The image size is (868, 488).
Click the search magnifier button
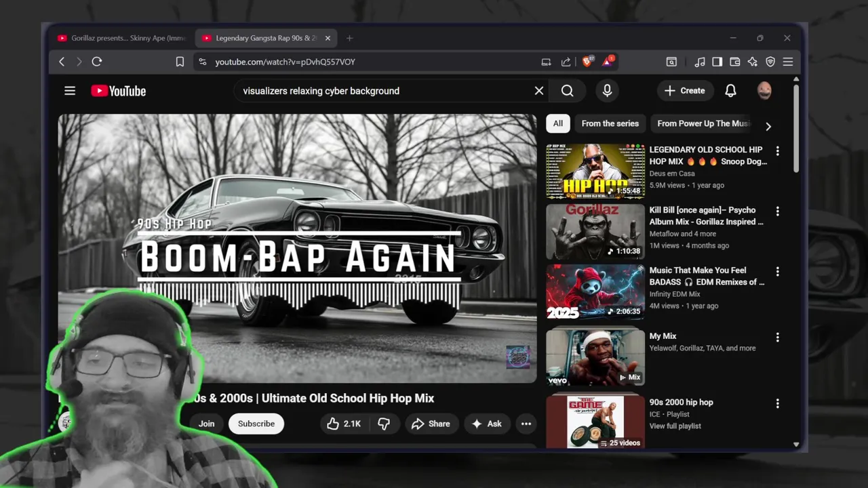click(568, 91)
